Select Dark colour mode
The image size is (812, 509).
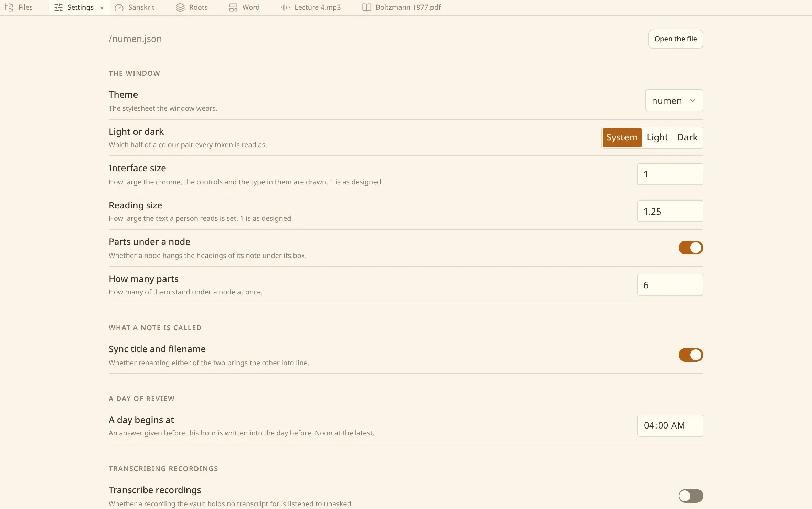687,137
